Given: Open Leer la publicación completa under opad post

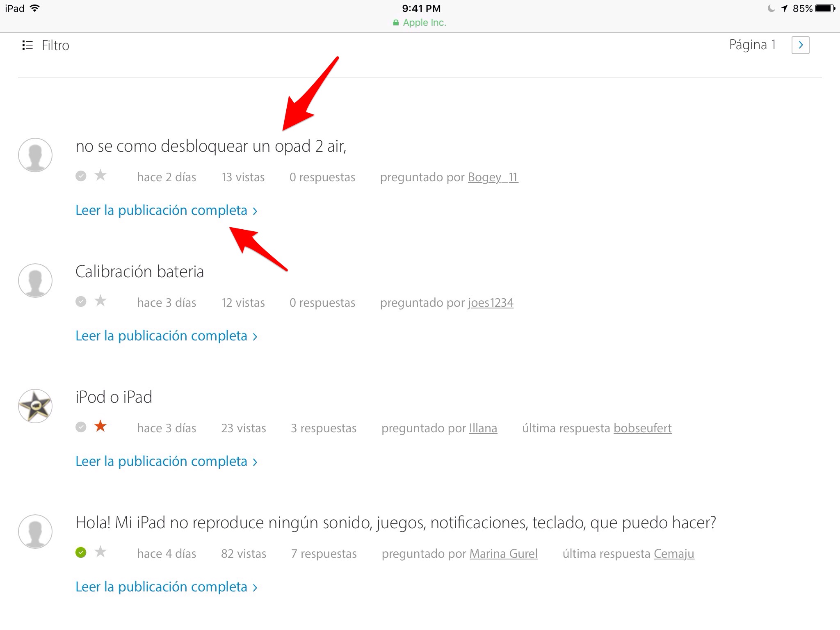Looking at the screenshot, I should 166,210.
